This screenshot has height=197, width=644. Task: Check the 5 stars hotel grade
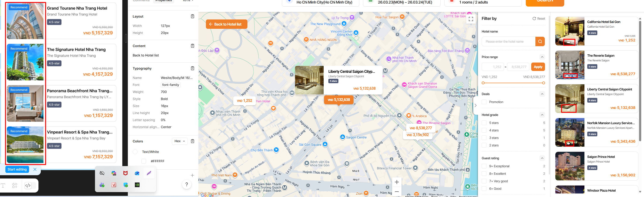[x=484, y=123]
